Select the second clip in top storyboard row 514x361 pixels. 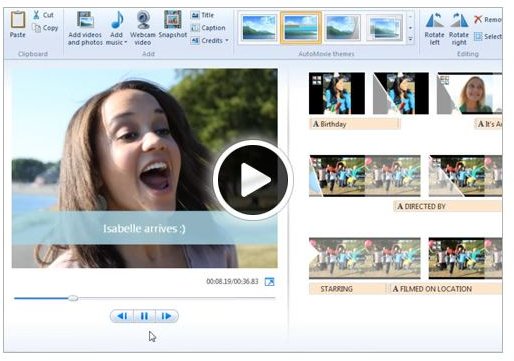[x=401, y=93]
